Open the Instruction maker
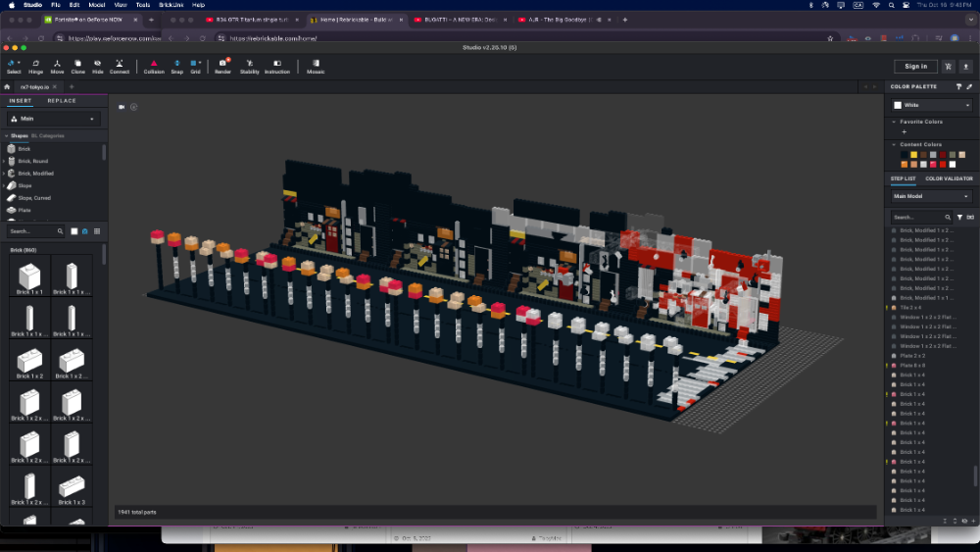 click(x=277, y=67)
